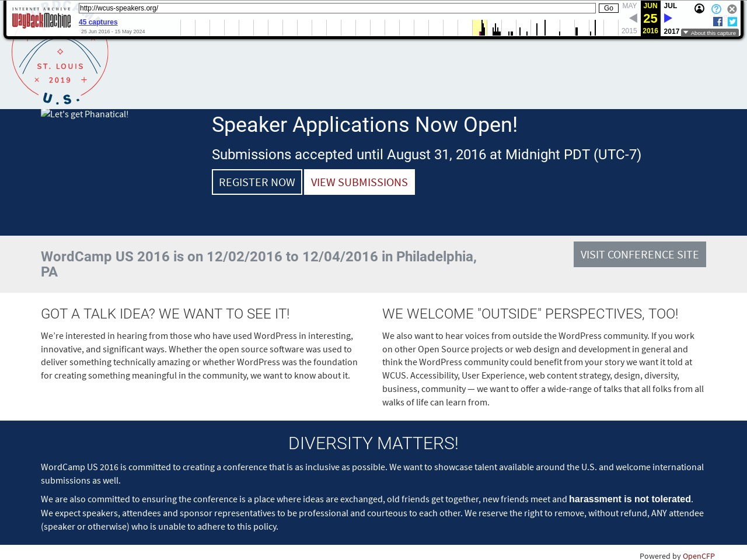This screenshot has height=560, width=747.
Task: Go to next capture with blue arrow
Action: (x=668, y=18)
